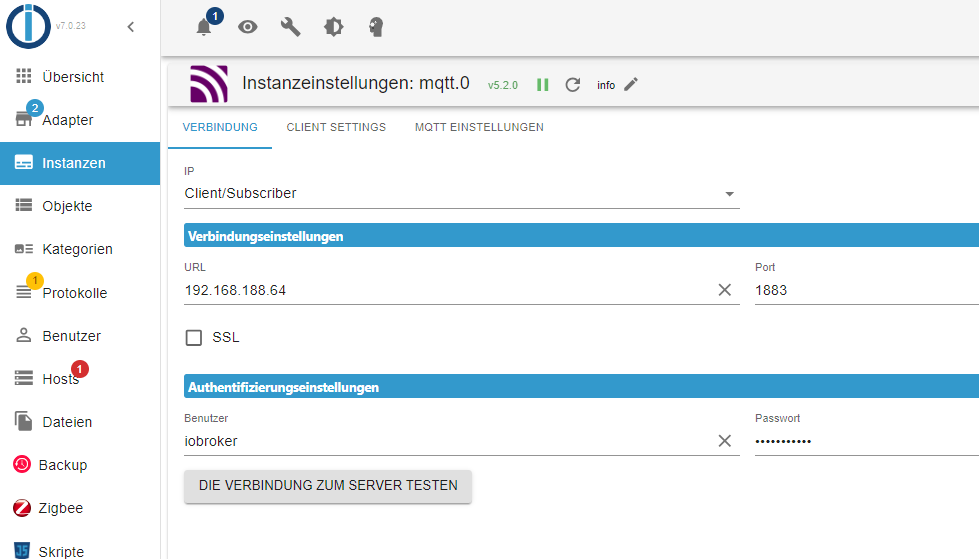
Task: Open Benutzer in sidebar
Action: click(x=80, y=335)
